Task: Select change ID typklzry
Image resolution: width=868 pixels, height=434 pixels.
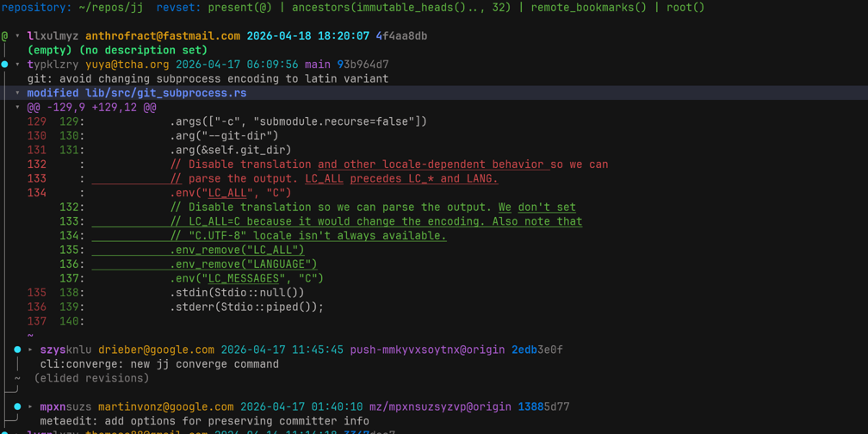Action: [53, 65]
